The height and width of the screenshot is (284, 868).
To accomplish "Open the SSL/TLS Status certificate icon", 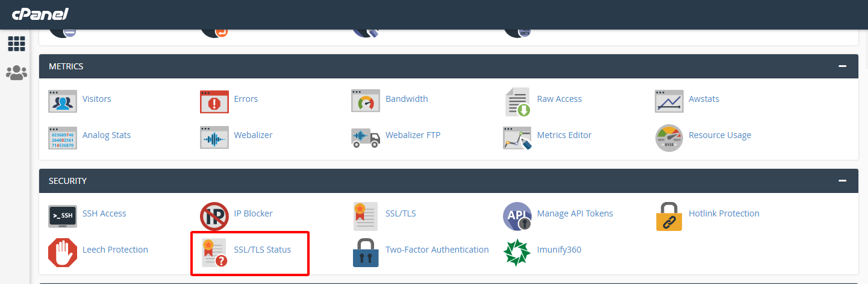I will 214,253.
